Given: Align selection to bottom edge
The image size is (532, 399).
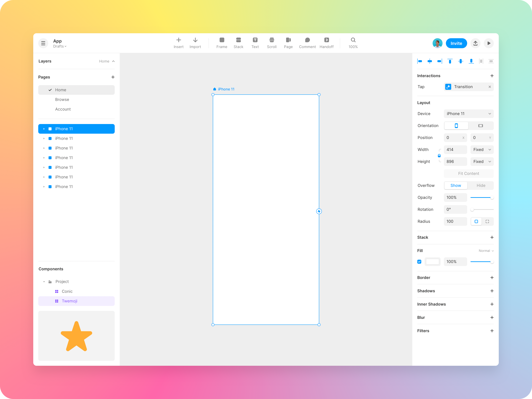Looking at the screenshot, I should 471,61.
